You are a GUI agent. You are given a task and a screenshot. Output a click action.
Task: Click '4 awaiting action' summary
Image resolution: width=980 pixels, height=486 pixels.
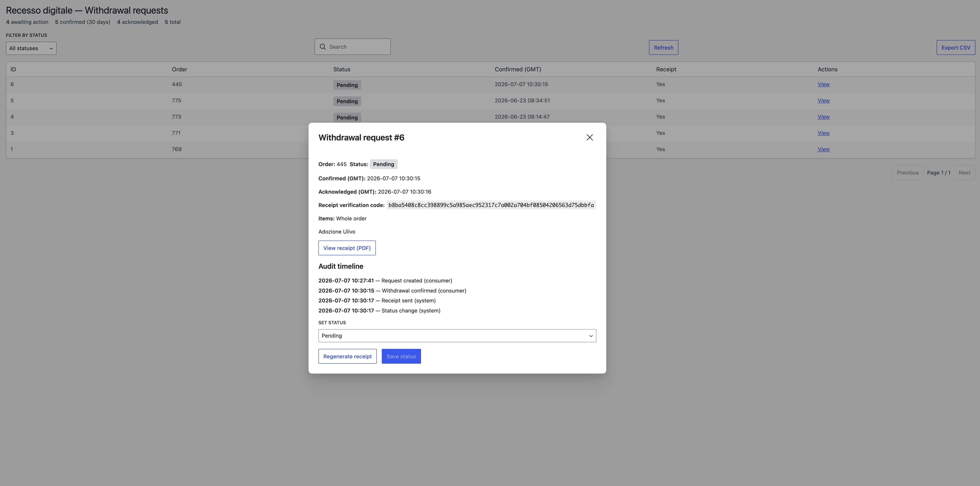pyautogui.click(x=27, y=22)
